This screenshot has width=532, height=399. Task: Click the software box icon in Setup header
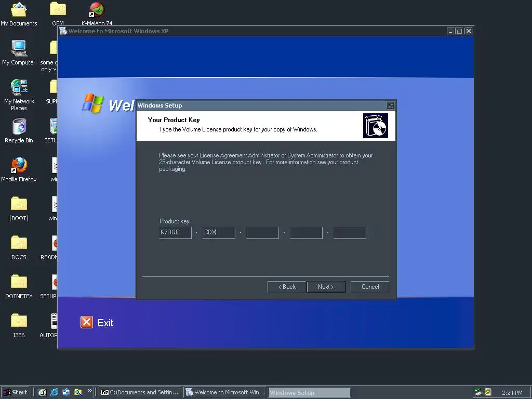click(x=375, y=126)
